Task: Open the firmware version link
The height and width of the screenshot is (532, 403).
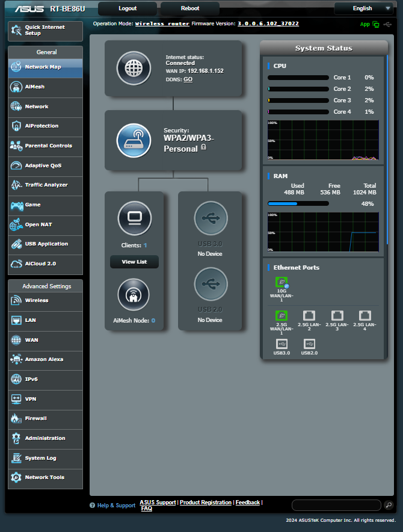Action: [268, 24]
